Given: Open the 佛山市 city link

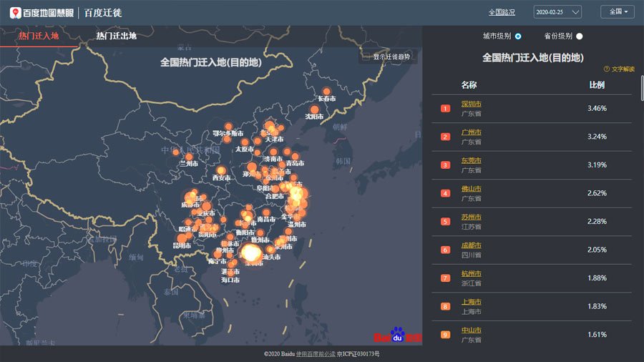Looking at the screenshot, I should pyautogui.click(x=471, y=189).
